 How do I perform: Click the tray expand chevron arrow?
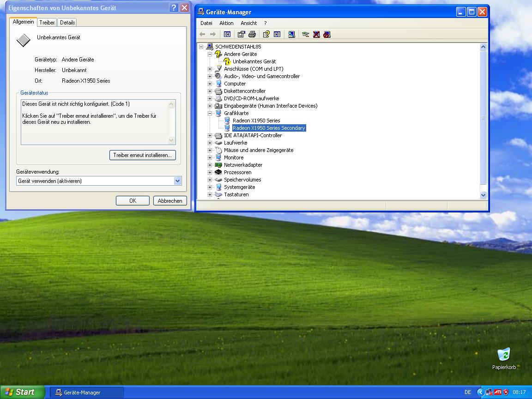click(480, 392)
